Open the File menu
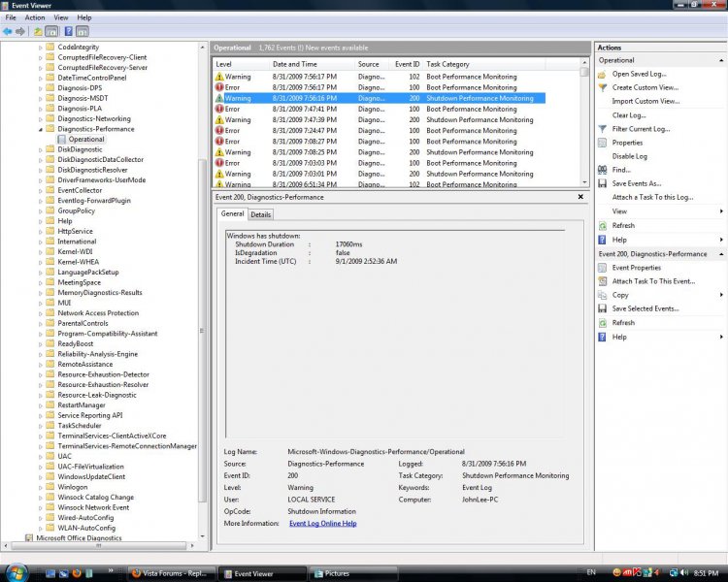Viewport: 728px width, 582px height. pos(11,17)
